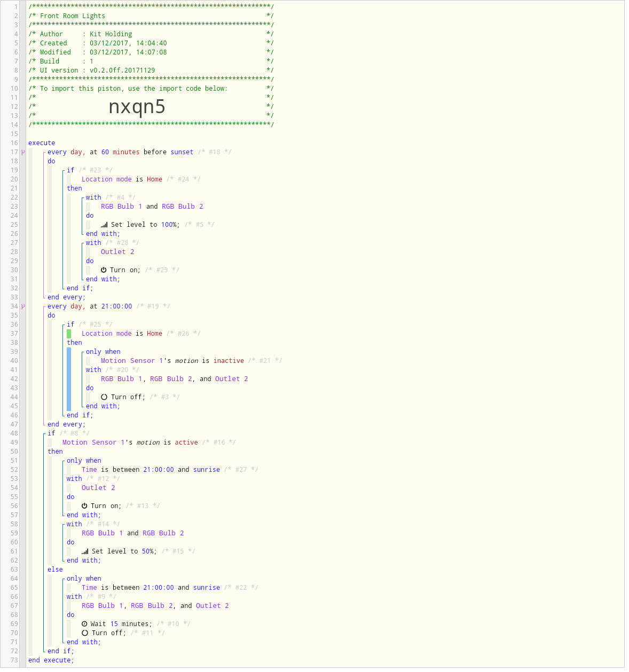Click the pink marker icon at line 34
629x672 pixels.
(x=23, y=307)
